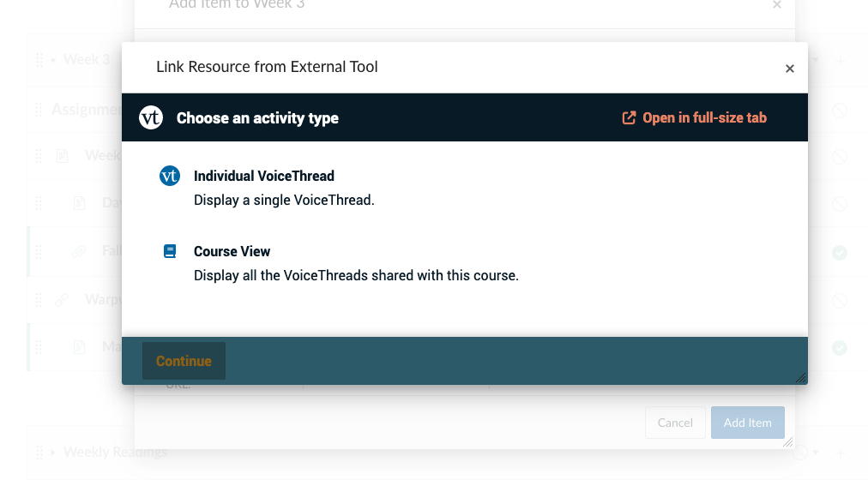Image resolution: width=868 pixels, height=492 pixels.
Task: Click Add Item button
Action: (747, 423)
